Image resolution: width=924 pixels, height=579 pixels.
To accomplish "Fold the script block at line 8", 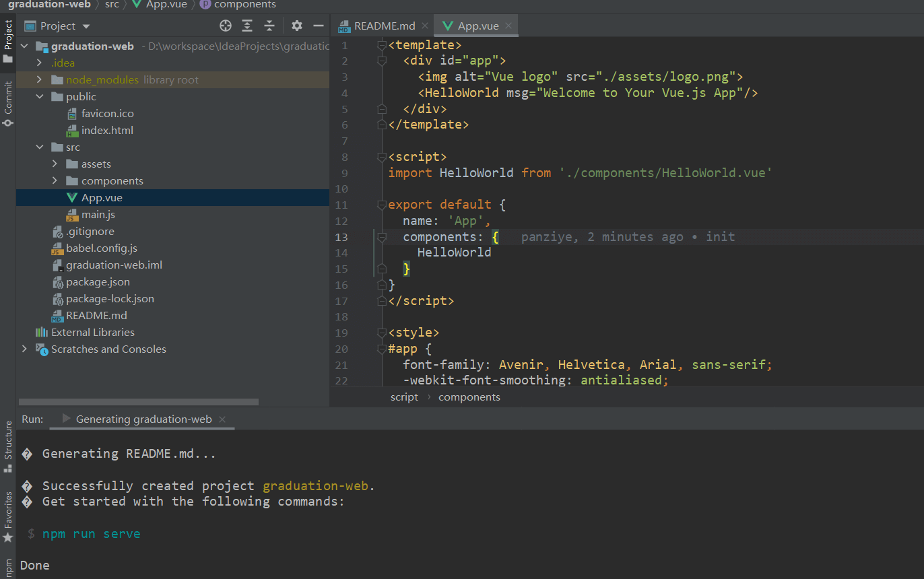I will pos(382,157).
